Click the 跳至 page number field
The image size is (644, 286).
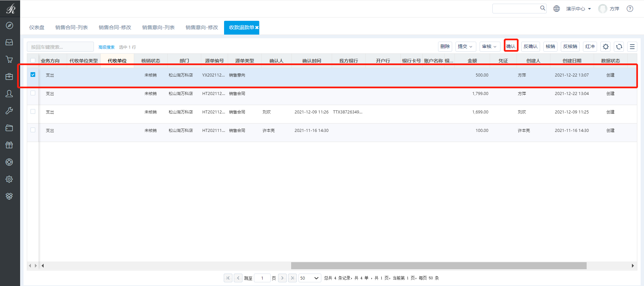pos(262,278)
